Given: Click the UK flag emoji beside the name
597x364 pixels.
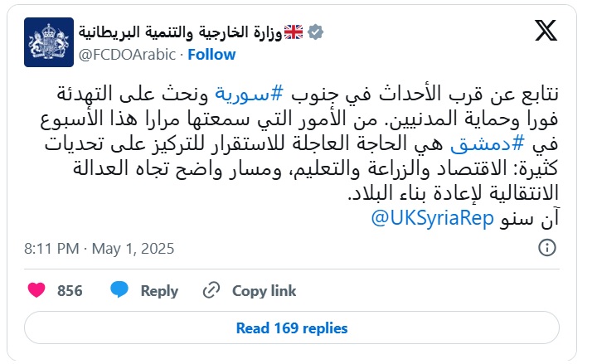Looking at the screenshot, I should click(x=294, y=32).
